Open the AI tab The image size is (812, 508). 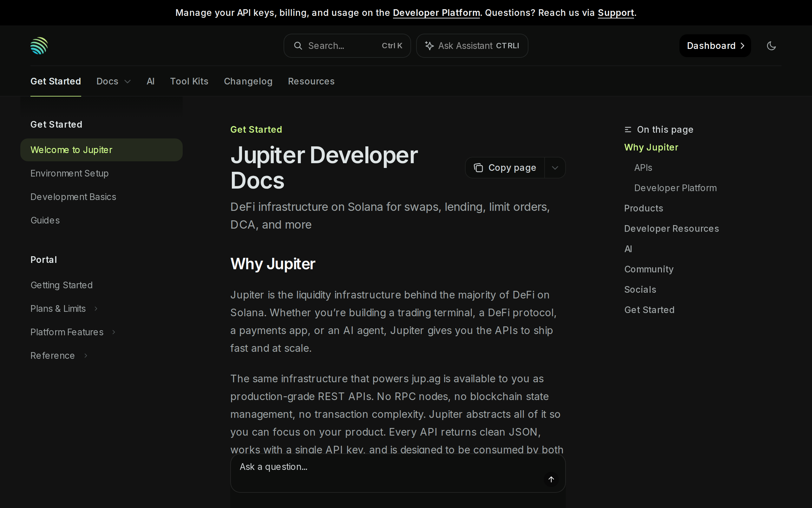point(151,81)
